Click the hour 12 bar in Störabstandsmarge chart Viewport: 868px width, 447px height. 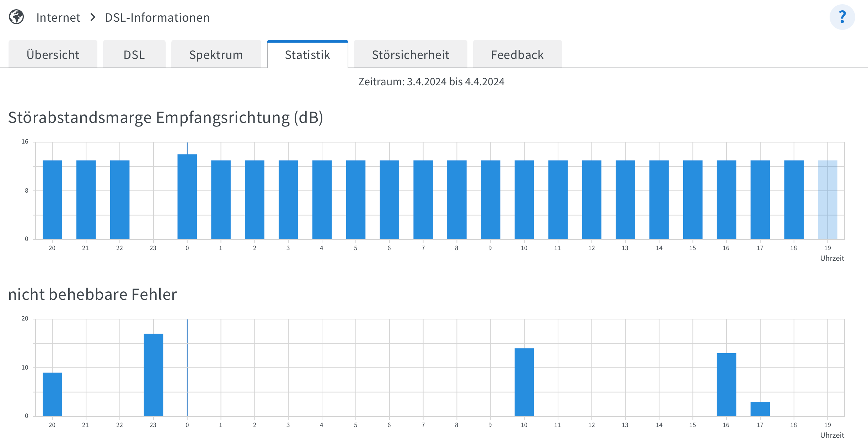[591, 200]
